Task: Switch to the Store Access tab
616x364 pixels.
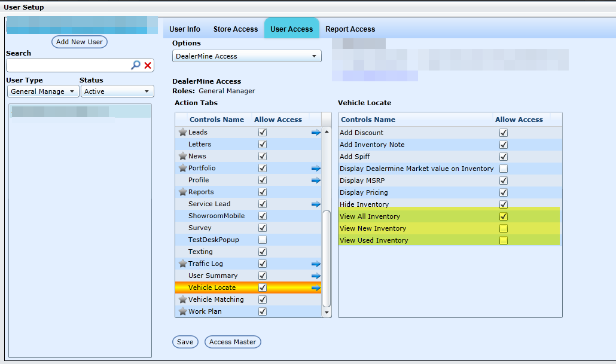Action: click(x=236, y=29)
